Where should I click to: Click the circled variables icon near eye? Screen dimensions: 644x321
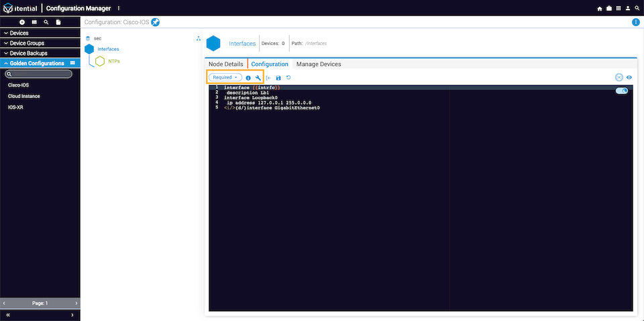pyautogui.click(x=619, y=77)
